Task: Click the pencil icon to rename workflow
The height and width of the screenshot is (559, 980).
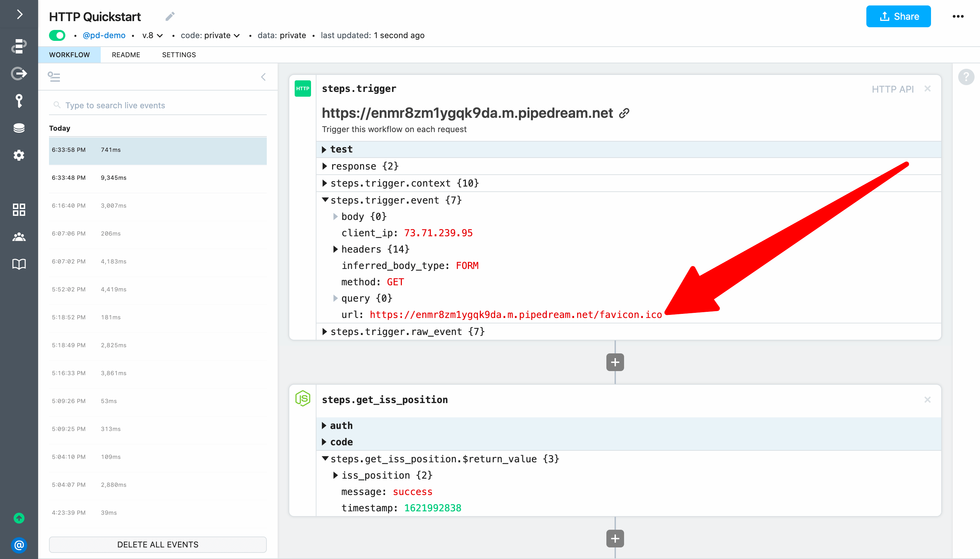Action: click(170, 16)
